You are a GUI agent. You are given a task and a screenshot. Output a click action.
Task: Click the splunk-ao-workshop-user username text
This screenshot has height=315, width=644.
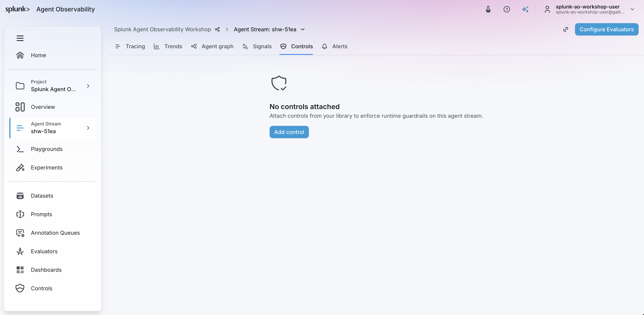pyautogui.click(x=588, y=7)
